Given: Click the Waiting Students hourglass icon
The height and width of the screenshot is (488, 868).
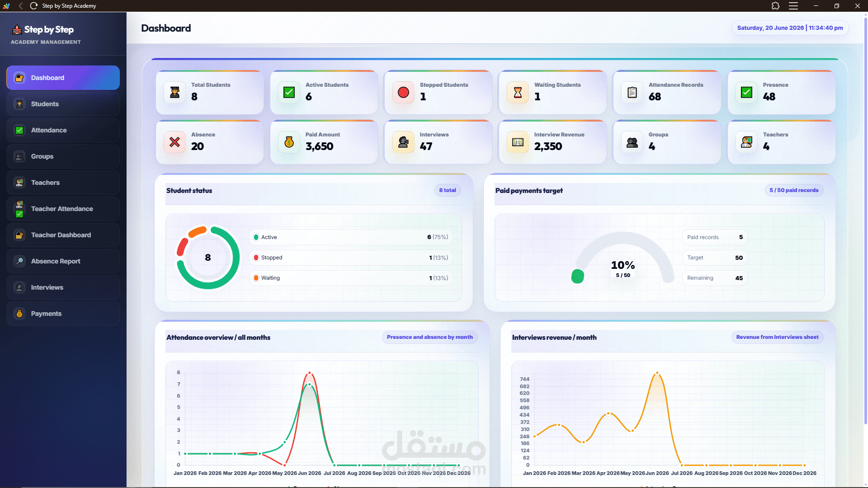Looking at the screenshot, I should 518,92.
